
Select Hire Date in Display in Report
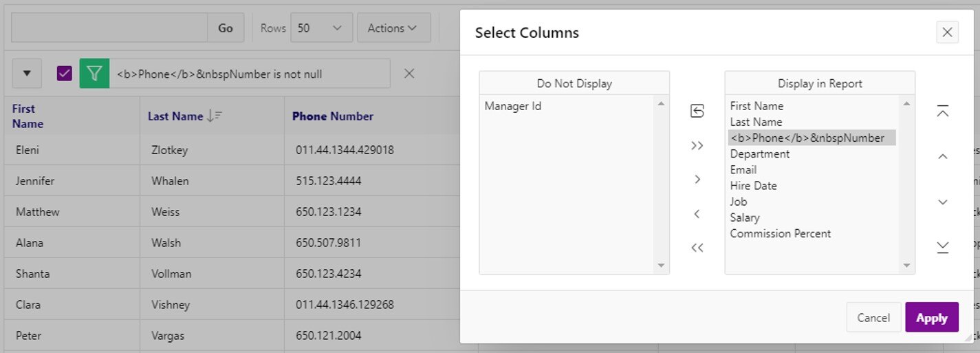point(753,185)
